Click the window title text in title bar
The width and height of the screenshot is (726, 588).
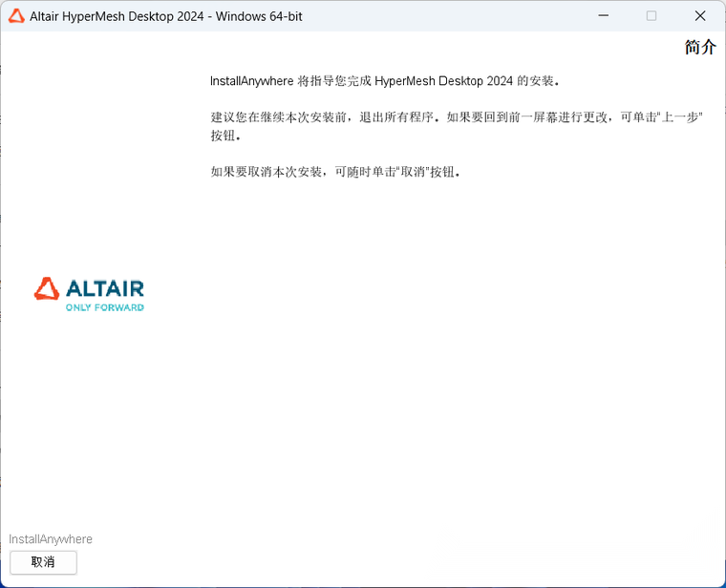[x=166, y=16]
